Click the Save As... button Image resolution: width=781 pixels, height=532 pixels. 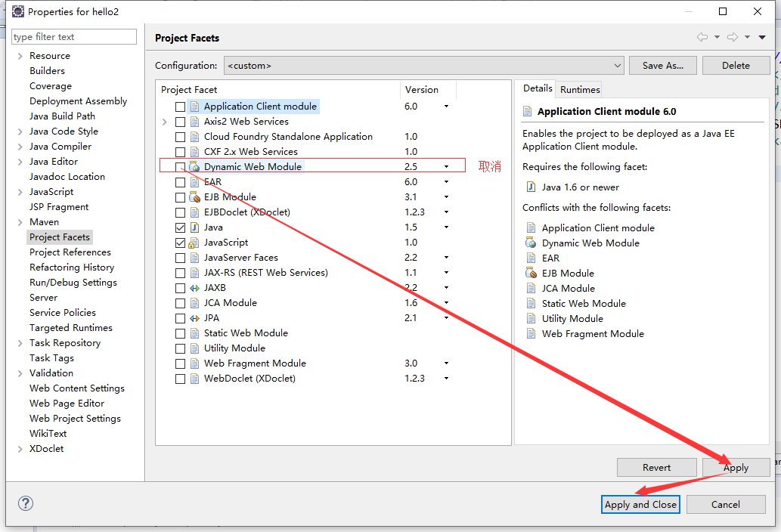(x=662, y=66)
